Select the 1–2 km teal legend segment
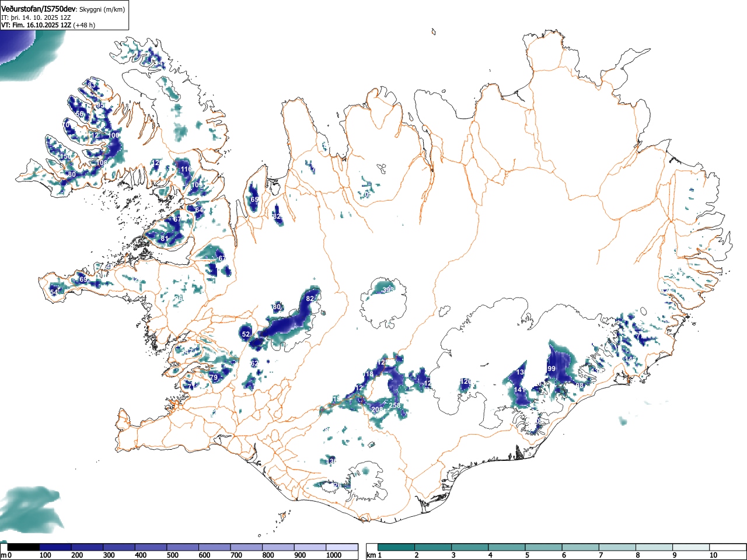Screen dimensions: 747x560 (x=396, y=547)
